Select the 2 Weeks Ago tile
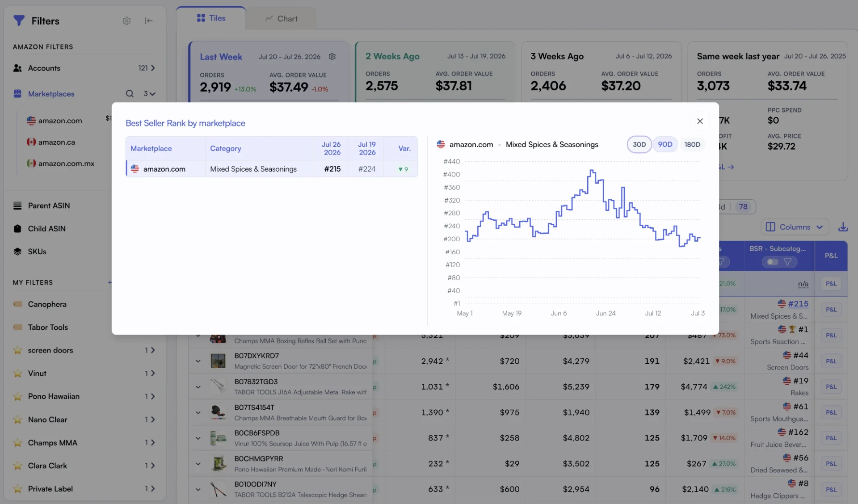 435,72
